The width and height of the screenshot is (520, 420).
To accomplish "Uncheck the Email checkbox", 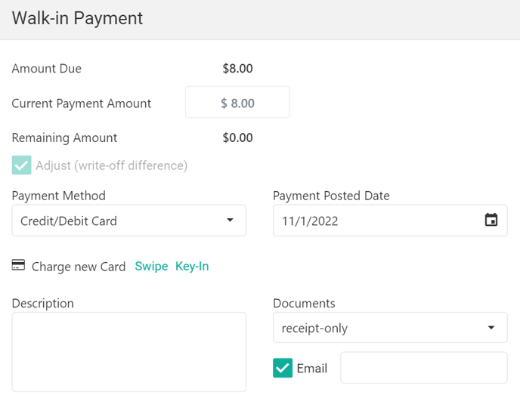I will [x=283, y=368].
